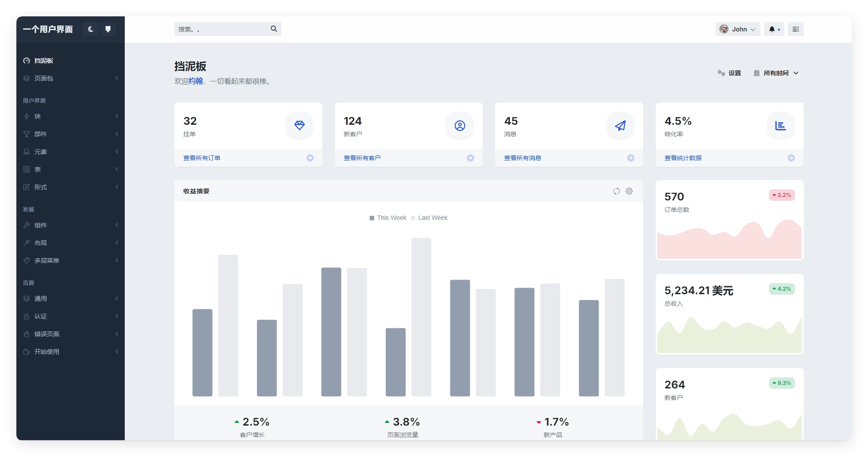This screenshot has width=868, height=457.
Task: Toggle dark mode with the moon icon
Action: [91, 29]
